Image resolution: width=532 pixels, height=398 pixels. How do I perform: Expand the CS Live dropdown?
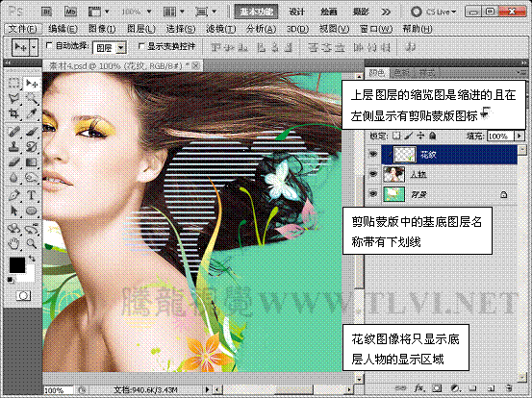pyautogui.click(x=433, y=12)
